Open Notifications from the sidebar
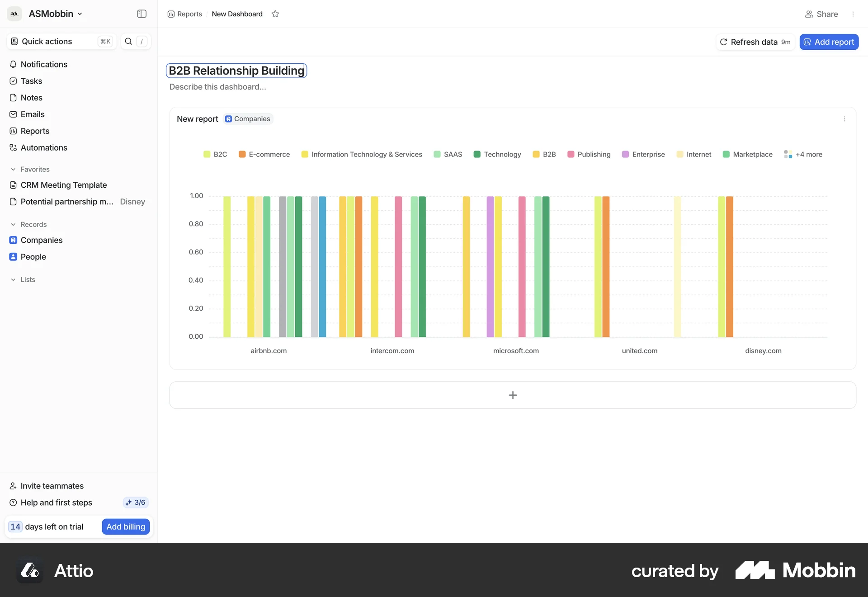The height and width of the screenshot is (597, 868). (43, 64)
